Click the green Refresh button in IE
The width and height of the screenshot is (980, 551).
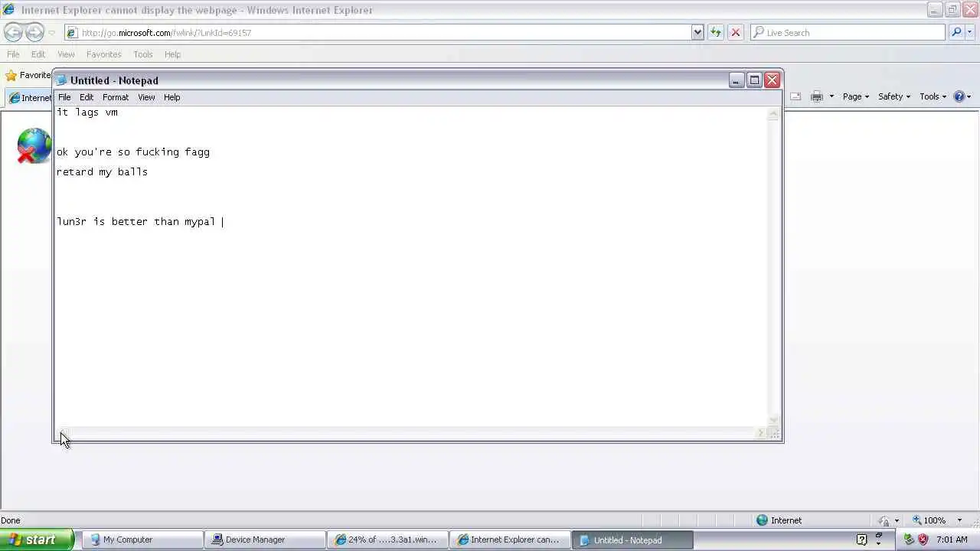click(716, 32)
